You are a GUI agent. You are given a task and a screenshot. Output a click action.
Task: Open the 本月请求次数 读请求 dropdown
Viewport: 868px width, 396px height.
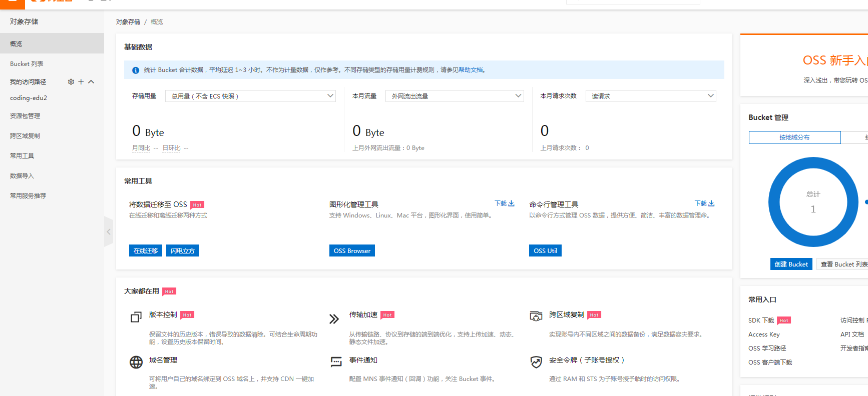(x=651, y=96)
